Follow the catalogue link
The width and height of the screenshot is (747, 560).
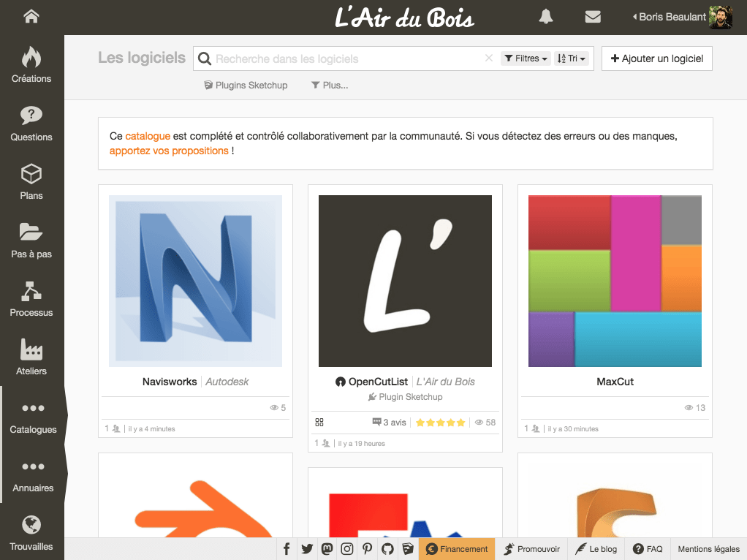(148, 136)
